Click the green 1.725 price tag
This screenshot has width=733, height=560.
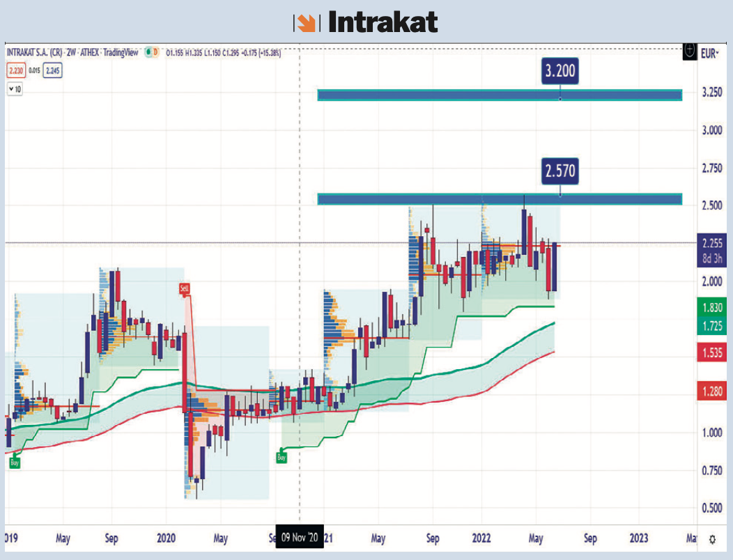712,326
